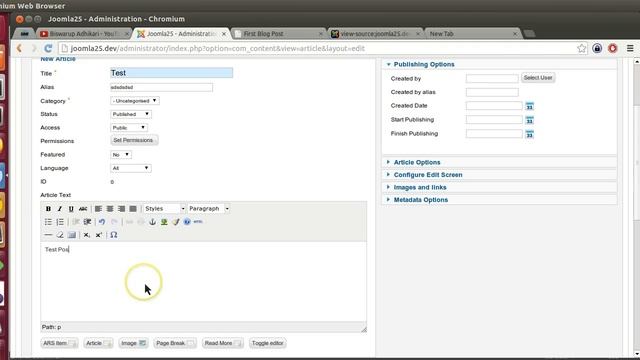This screenshot has width=640, height=360.
Task: Open the Language dropdown showing All
Action: coord(131,168)
